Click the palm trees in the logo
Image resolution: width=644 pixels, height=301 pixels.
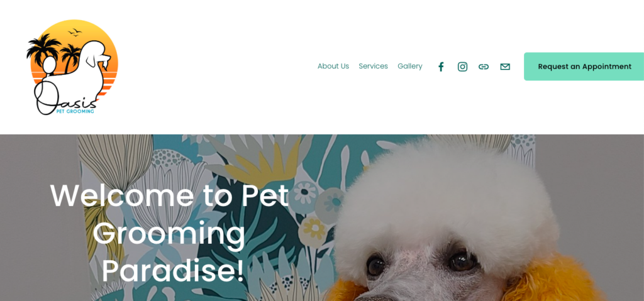pyautogui.click(x=53, y=50)
